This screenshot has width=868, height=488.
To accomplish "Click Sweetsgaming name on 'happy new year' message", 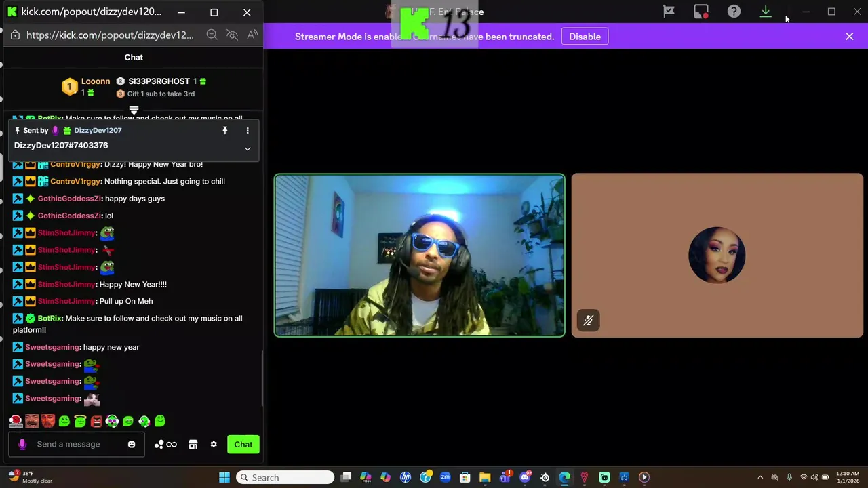I will pyautogui.click(x=52, y=347).
